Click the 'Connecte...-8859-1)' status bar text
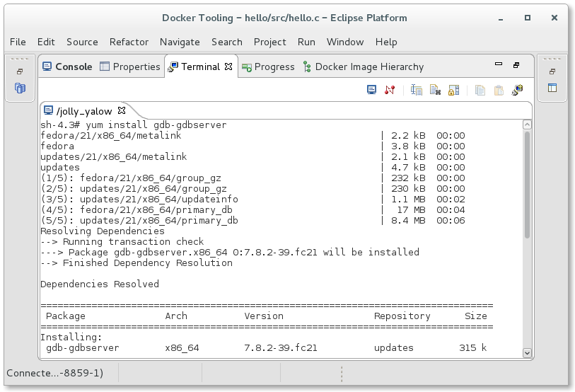The image size is (575, 392). (x=55, y=373)
